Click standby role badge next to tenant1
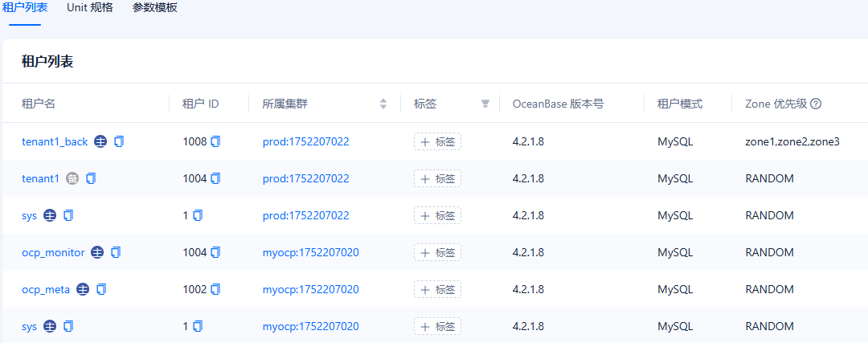The image size is (868, 343). [72, 178]
